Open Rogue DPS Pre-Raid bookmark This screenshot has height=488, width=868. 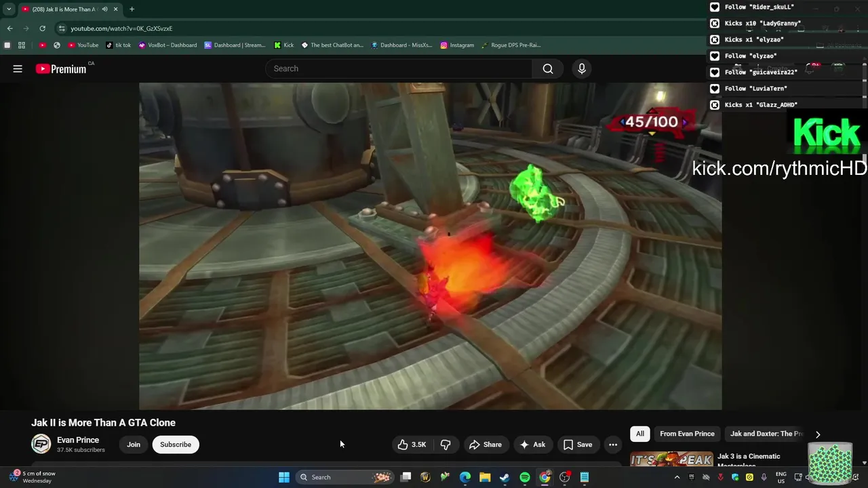511,45
